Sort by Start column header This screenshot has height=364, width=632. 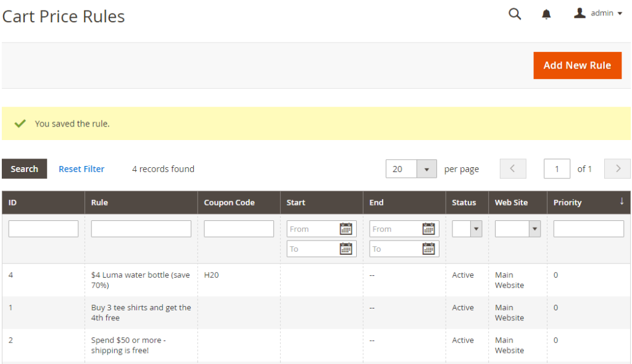tap(322, 202)
